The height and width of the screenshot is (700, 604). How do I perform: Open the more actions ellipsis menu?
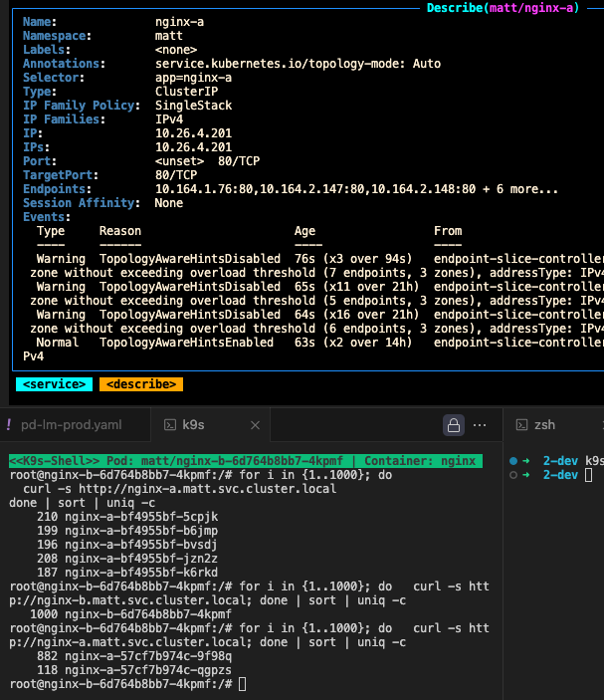[x=481, y=425]
